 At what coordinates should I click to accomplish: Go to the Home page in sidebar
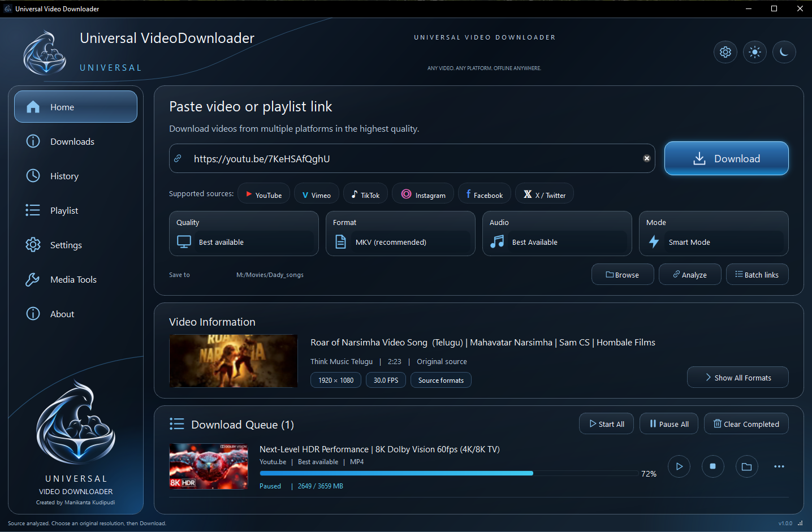coord(76,107)
